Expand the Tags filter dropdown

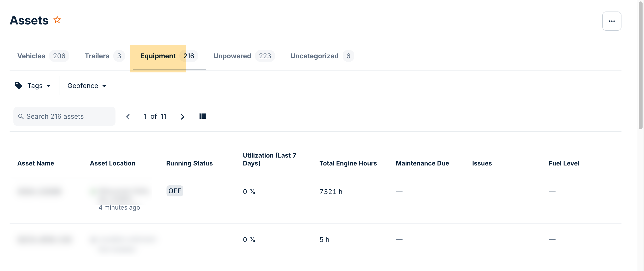[39, 86]
